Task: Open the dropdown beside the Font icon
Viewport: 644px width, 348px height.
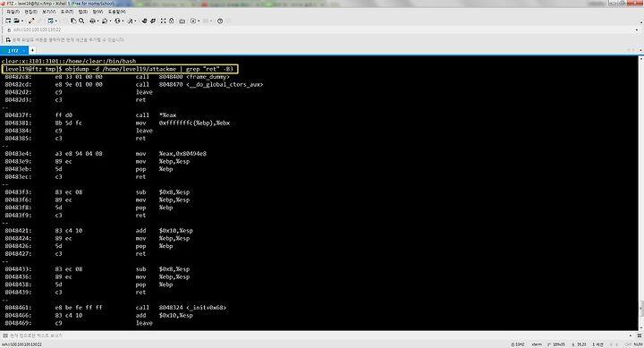Action: pos(136,21)
